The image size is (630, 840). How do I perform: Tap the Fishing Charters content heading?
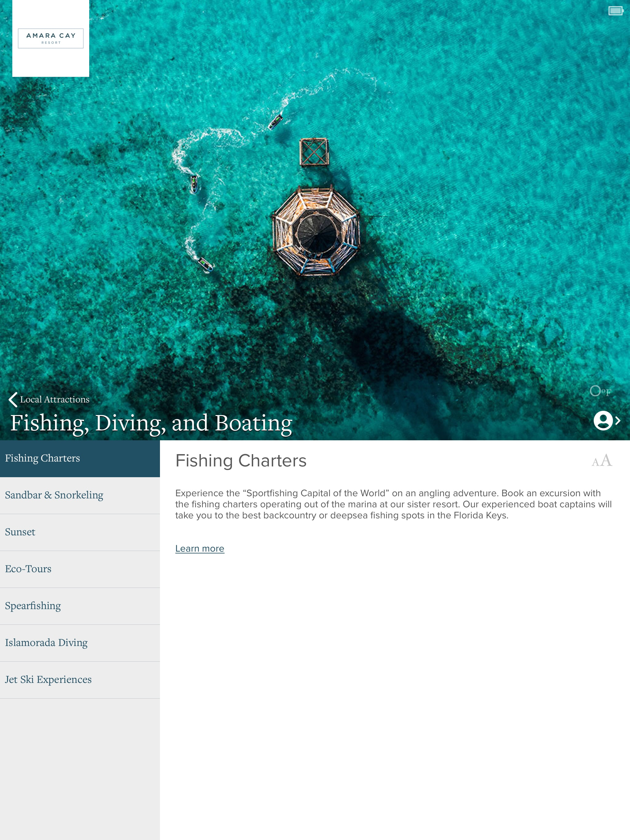(x=241, y=461)
